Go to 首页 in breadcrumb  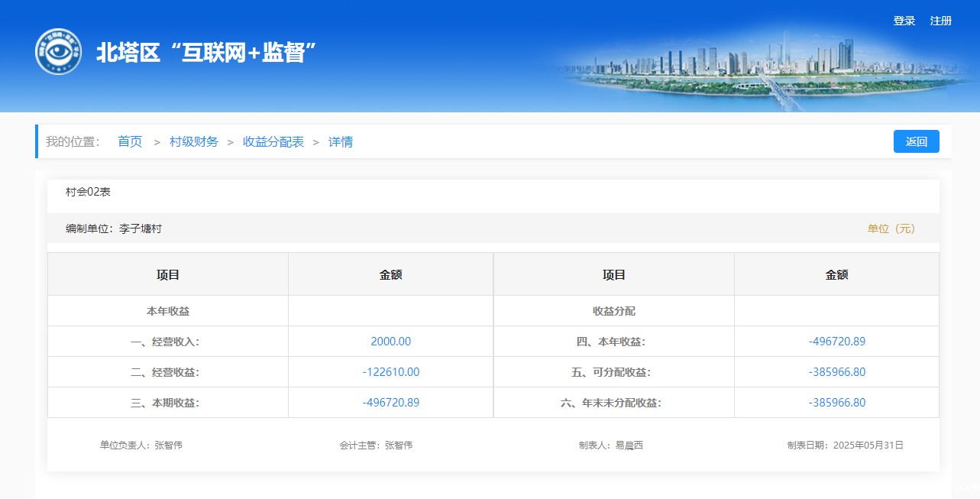pyautogui.click(x=130, y=141)
